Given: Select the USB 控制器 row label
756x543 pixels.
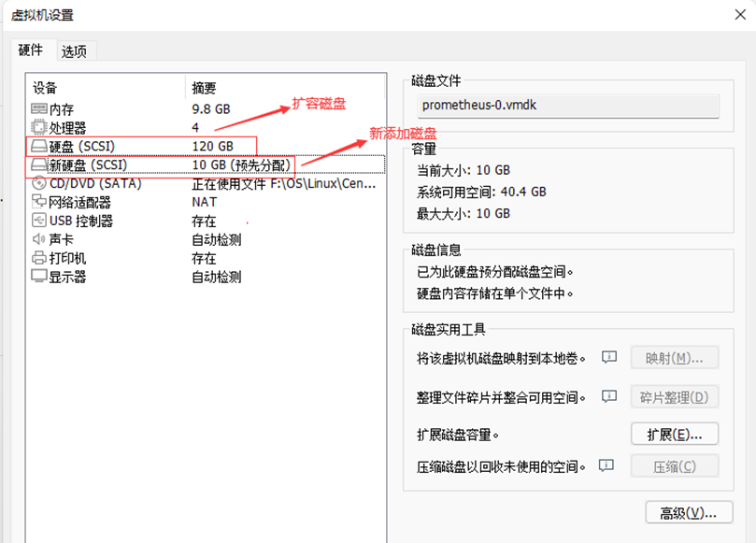Looking at the screenshot, I should pyautogui.click(x=81, y=221).
